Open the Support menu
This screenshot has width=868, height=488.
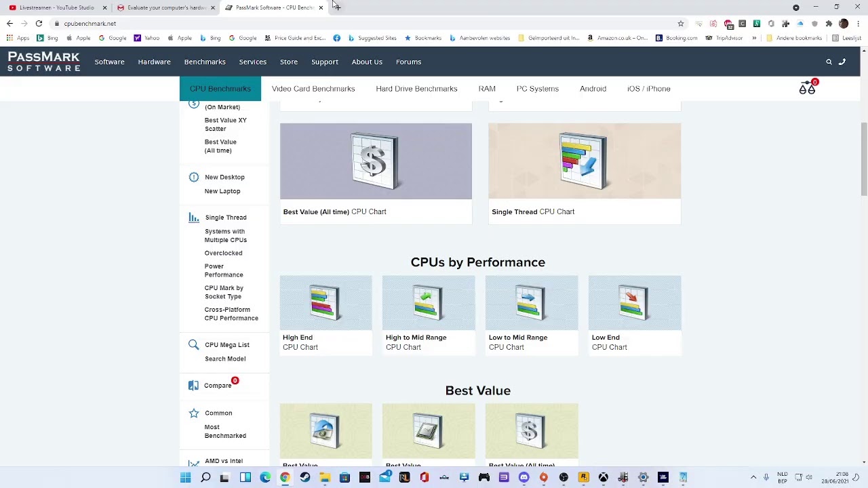pos(325,62)
